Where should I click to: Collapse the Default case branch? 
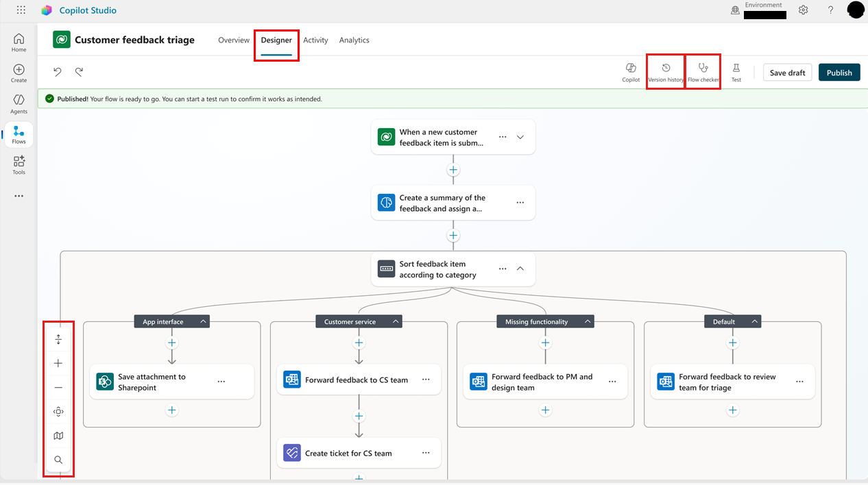[x=756, y=321]
